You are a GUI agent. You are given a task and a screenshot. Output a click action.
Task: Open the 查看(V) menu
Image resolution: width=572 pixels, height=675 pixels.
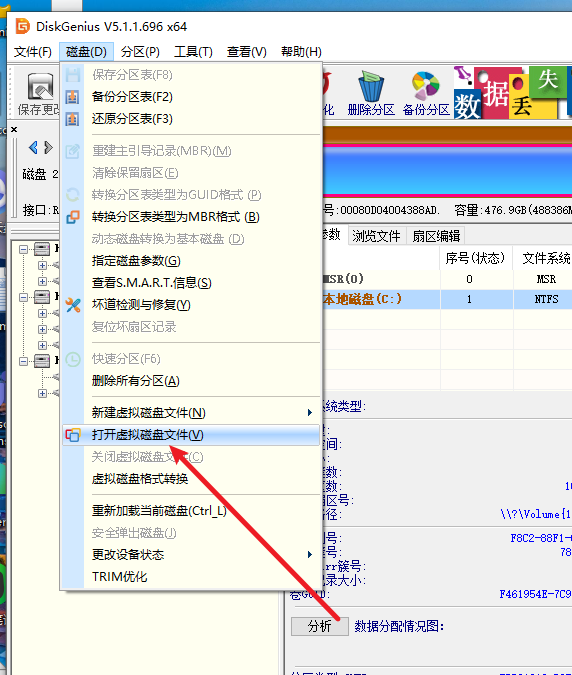coord(247,52)
